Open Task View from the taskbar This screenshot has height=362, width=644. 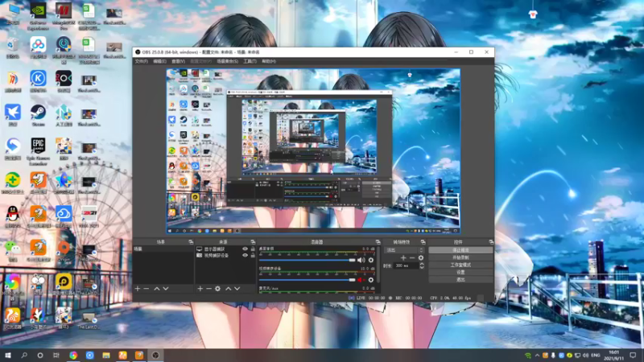[x=56, y=356]
